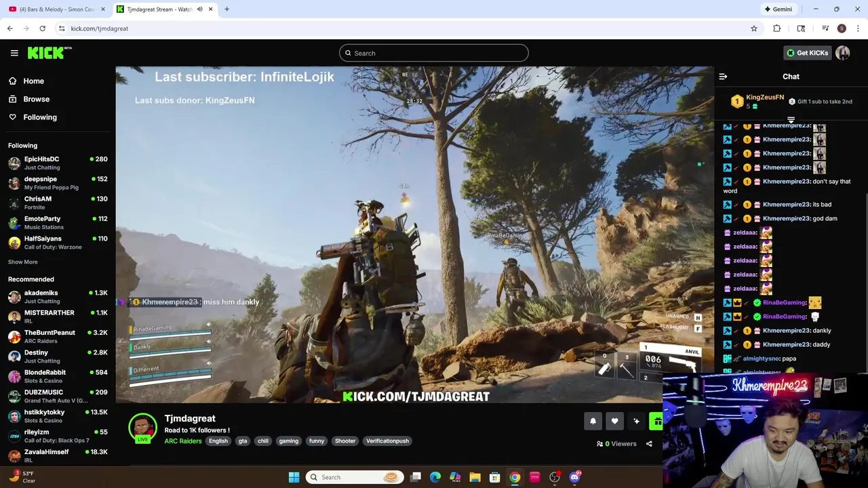Gift subs with the green gift button
Viewport: 868px width, 488px height.
pos(656,421)
